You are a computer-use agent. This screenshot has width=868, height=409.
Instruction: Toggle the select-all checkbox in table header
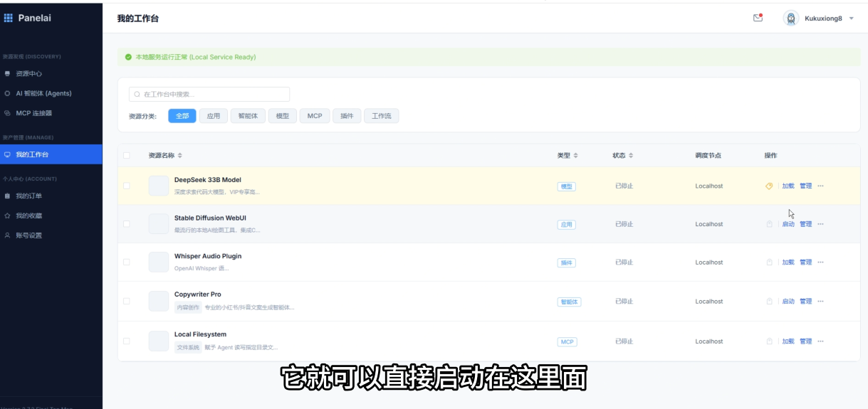[x=127, y=155]
